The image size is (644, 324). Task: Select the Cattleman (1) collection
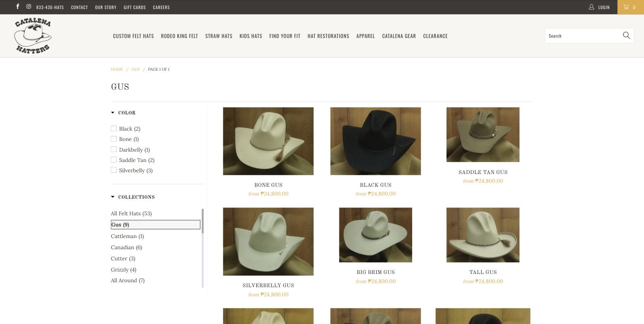[x=127, y=236]
